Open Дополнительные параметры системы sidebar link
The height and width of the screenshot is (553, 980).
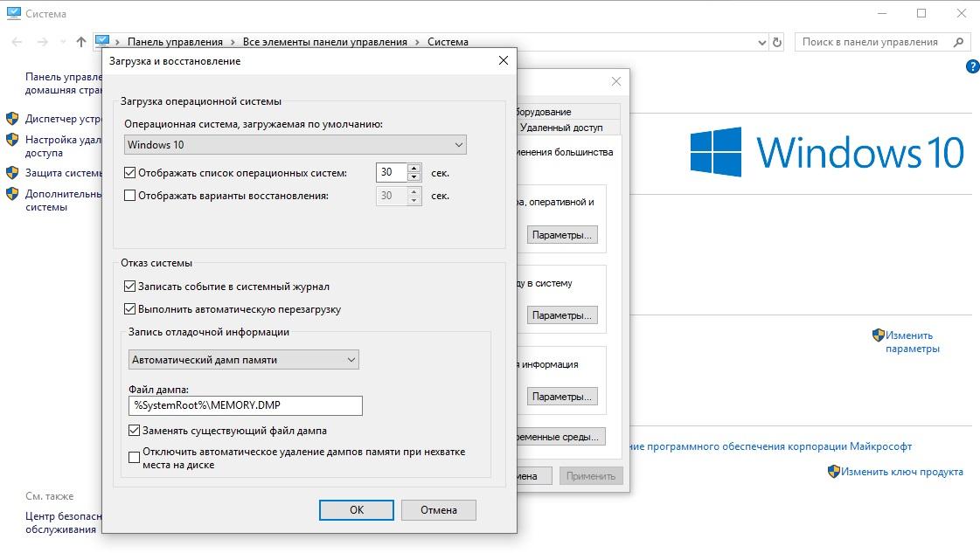click(63, 201)
